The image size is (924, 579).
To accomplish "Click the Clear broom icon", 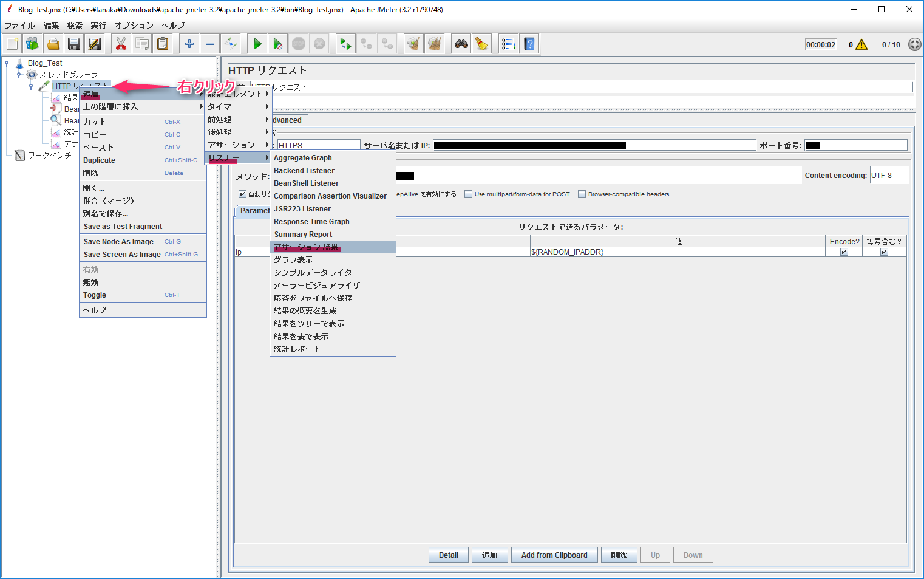I will (414, 44).
